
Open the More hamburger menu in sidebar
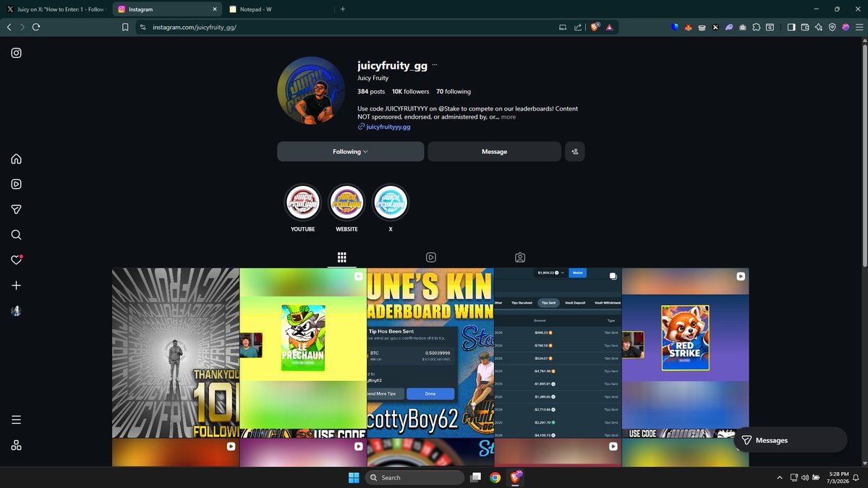16,420
